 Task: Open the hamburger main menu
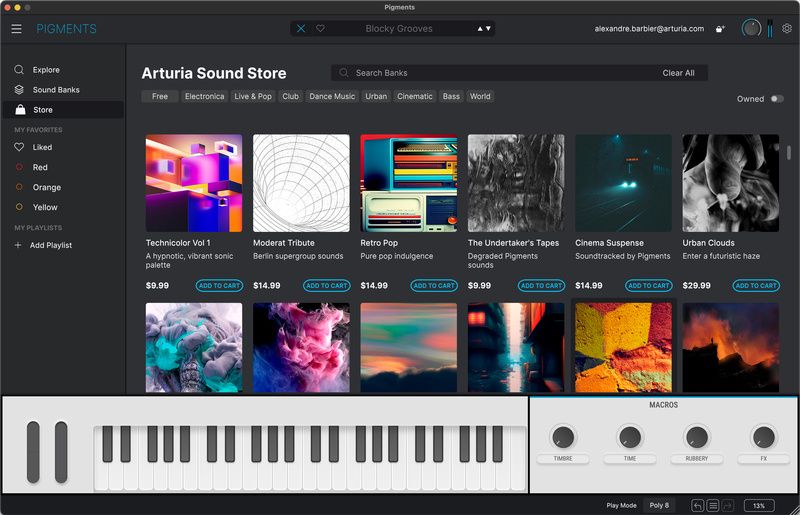tap(16, 29)
